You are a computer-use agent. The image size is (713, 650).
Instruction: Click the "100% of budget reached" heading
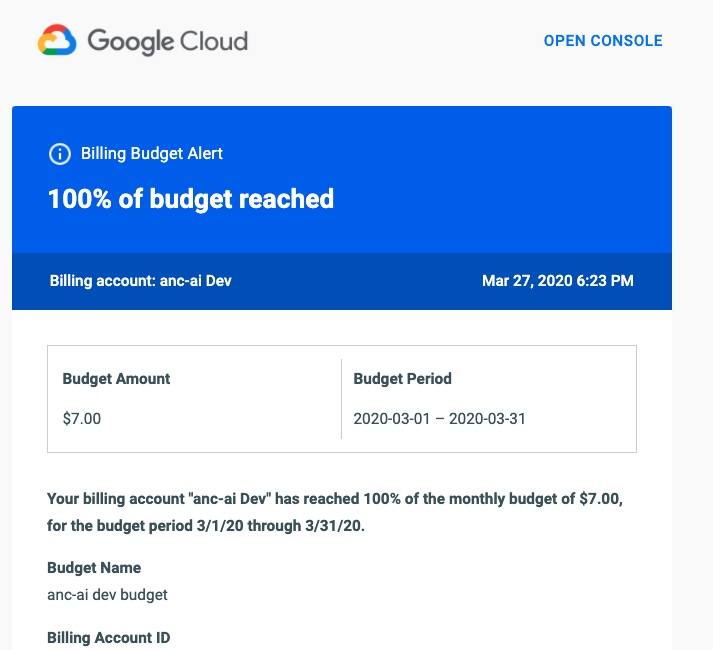coord(191,198)
